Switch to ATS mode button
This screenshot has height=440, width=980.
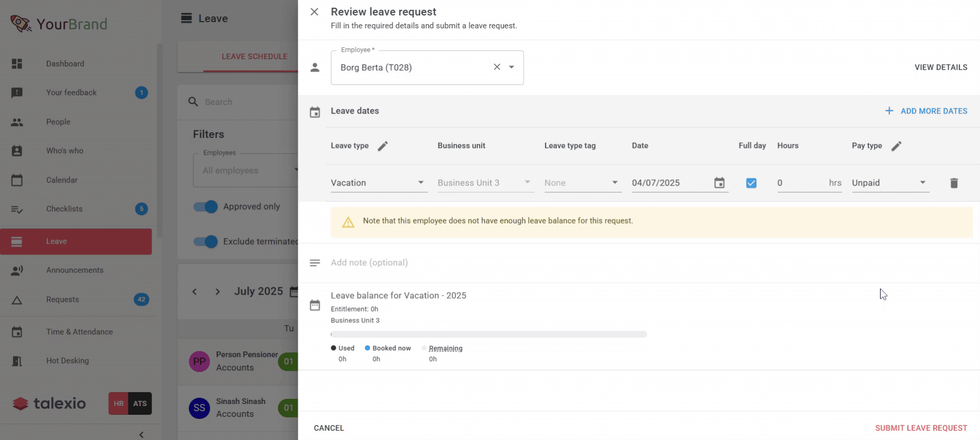click(140, 404)
